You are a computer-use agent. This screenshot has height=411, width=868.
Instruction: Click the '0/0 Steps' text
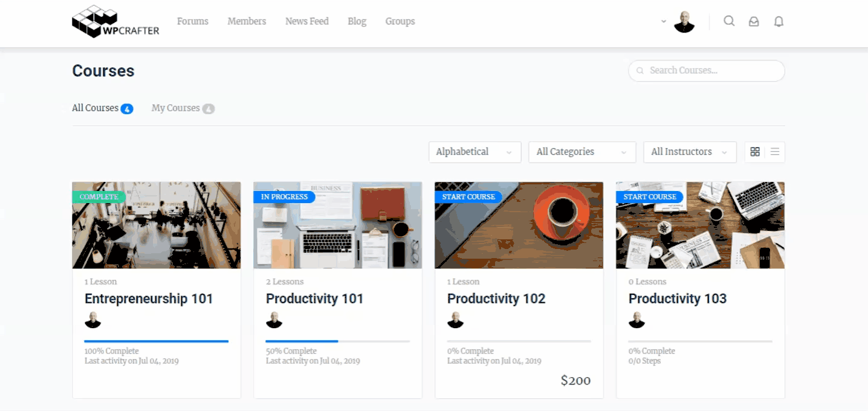point(644,361)
